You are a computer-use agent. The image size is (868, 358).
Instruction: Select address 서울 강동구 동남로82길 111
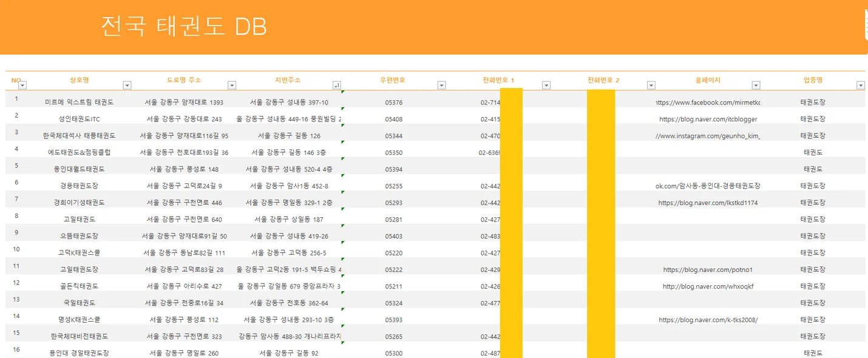[x=184, y=253]
